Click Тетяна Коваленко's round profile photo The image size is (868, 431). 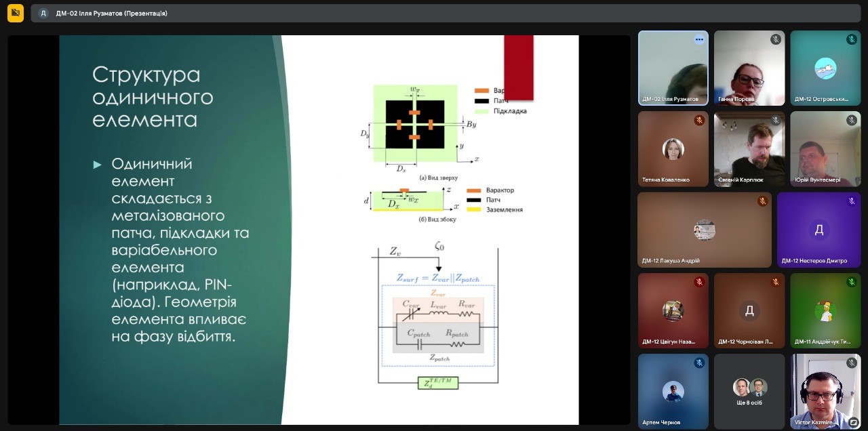(x=673, y=149)
